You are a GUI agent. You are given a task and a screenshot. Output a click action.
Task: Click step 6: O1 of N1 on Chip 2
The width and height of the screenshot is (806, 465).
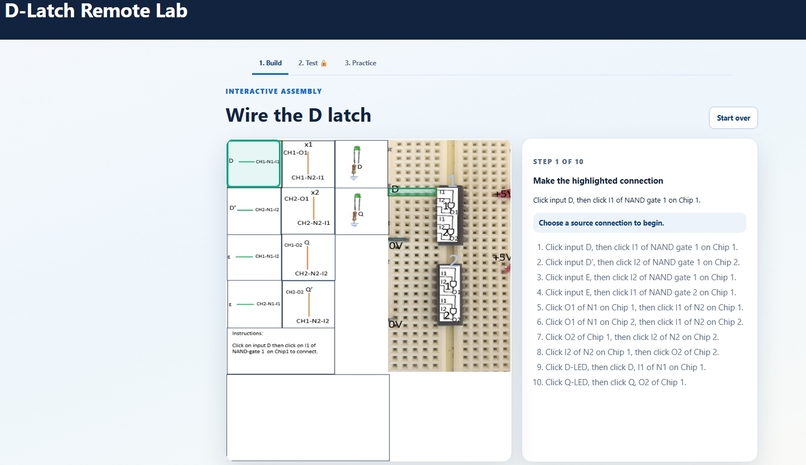coord(640,322)
